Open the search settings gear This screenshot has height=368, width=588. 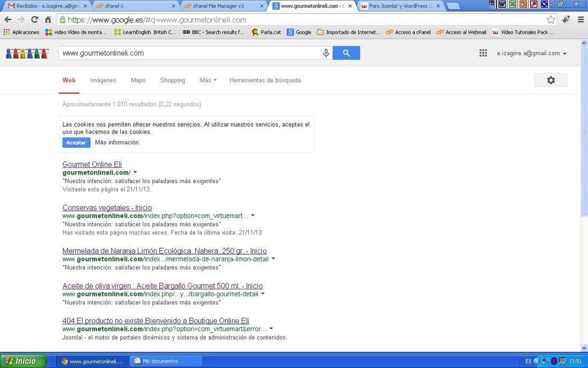(551, 80)
